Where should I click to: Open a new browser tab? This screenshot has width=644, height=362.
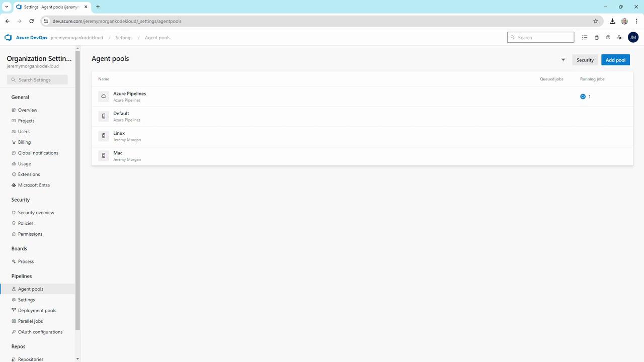coord(98,7)
